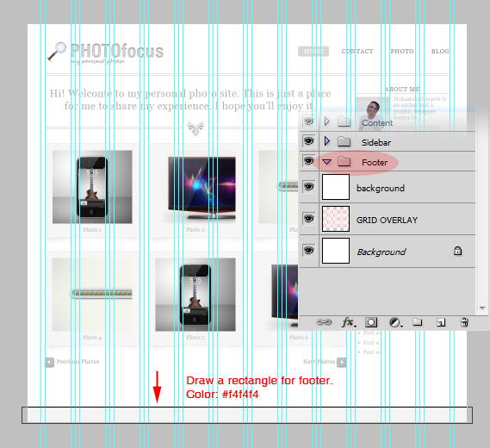This screenshot has height=448, width=490.
Task: Toggle visibility of Footer group
Action: [x=309, y=161]
